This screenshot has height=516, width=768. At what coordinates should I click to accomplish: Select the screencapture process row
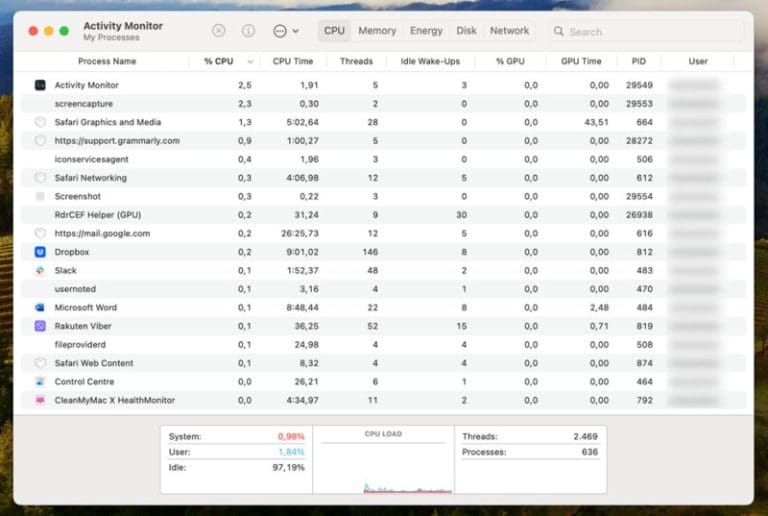(383, 103)
